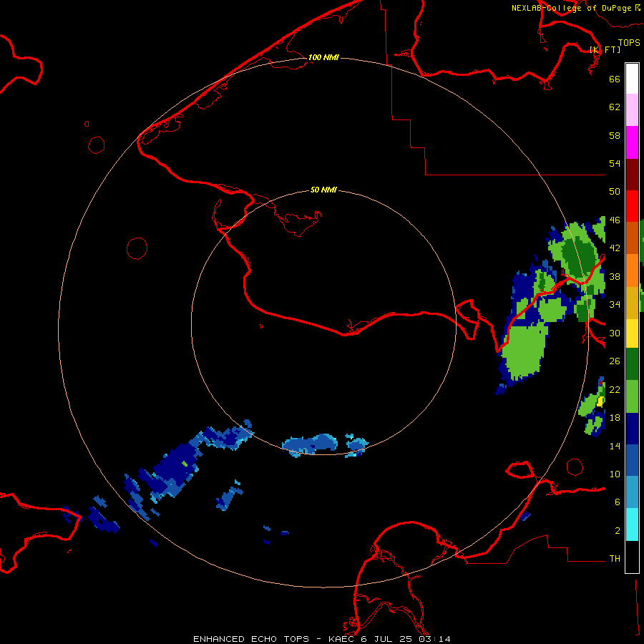
Task: Pick the bright red legend swatch below 50
Action: pyautogui.click(x=632, y=206)
